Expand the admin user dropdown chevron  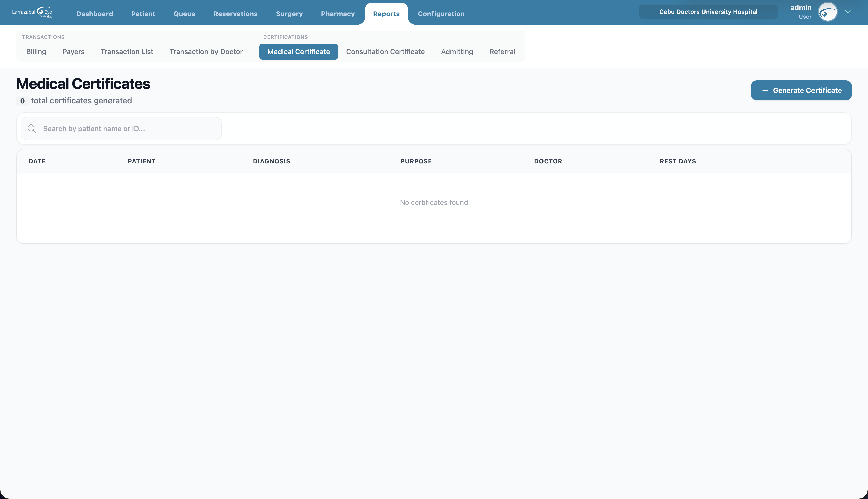pyautogui.click(x=848, y=12)
